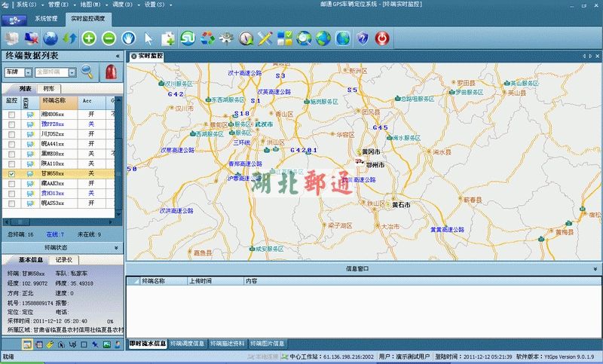
Task: Click the green zoom in plus icon
Action: coord(90,38)
